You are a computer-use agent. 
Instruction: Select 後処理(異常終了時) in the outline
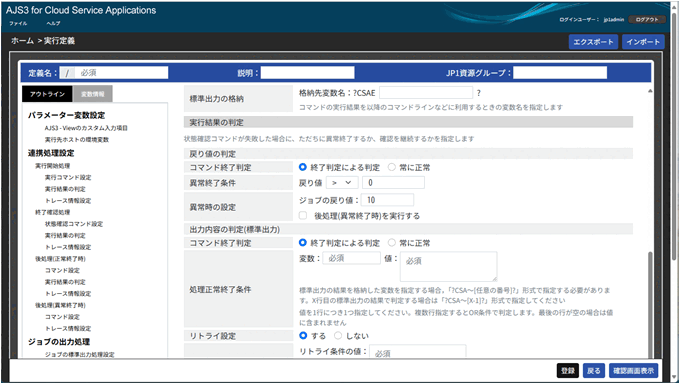click(60, 305)
